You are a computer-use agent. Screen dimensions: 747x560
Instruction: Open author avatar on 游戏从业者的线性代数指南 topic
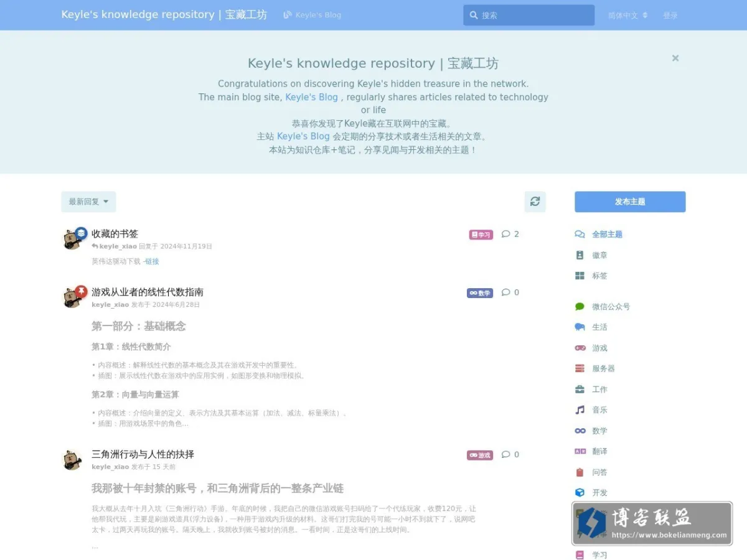pos(72,298)
